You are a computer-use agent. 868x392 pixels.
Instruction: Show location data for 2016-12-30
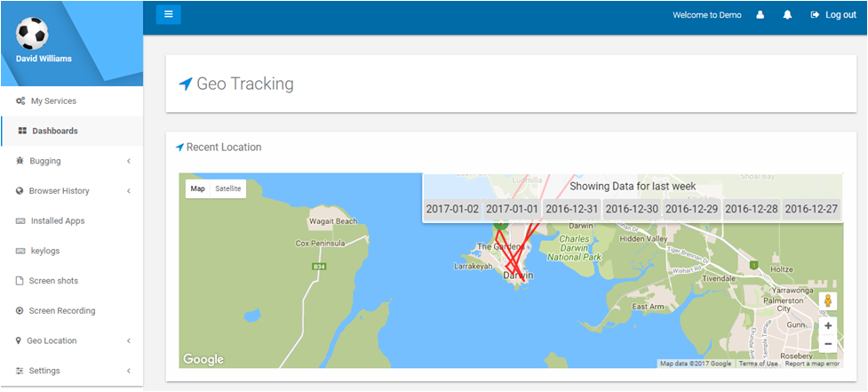(x=632, y=209)
